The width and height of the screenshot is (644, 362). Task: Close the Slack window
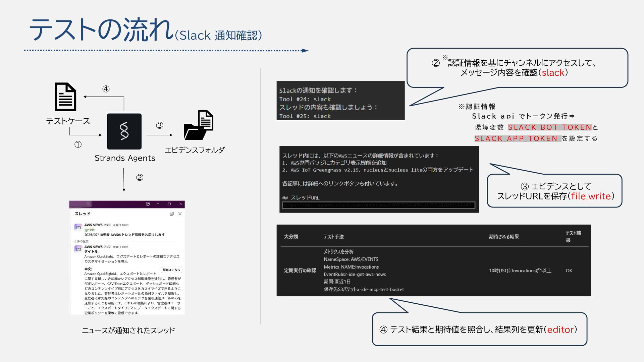tap(181, 204)
